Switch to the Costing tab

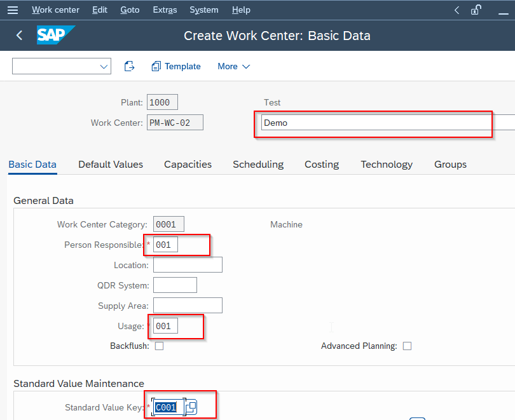point(321,164)
